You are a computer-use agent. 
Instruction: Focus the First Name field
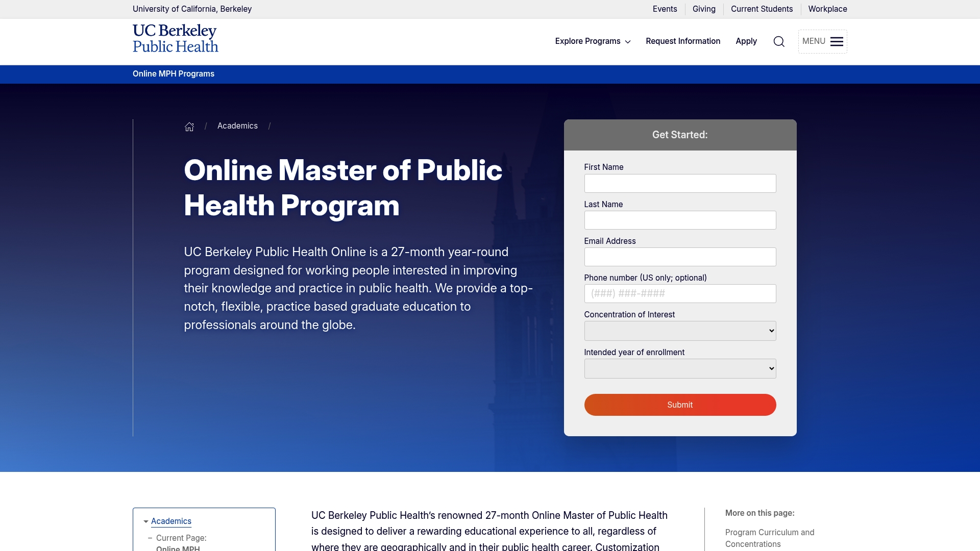tap(680, 184)
